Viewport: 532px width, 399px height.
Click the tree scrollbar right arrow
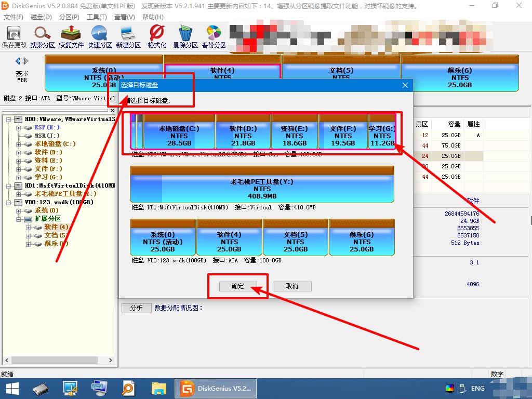pos(111,361)
